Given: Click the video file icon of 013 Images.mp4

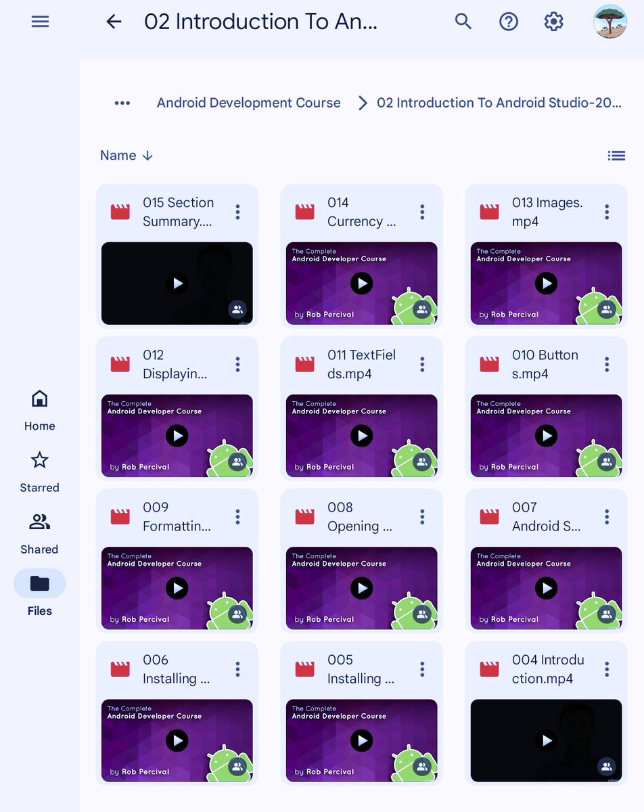Looking at the screenshot, I should [490, 212].
